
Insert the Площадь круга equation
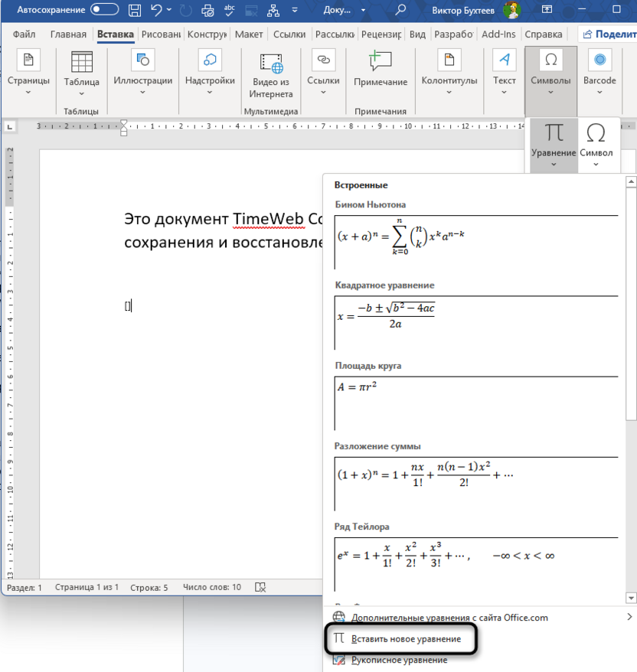pyautogui.click(x=475, y=403)
